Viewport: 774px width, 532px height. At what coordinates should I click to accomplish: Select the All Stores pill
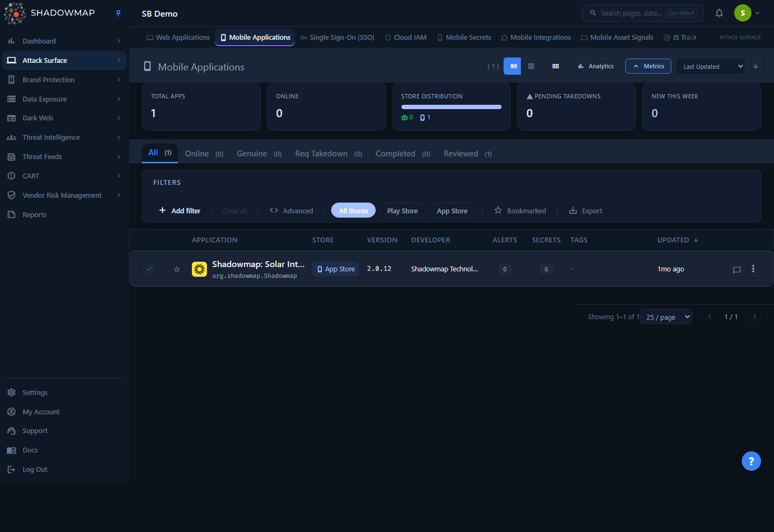coord(353,211)
